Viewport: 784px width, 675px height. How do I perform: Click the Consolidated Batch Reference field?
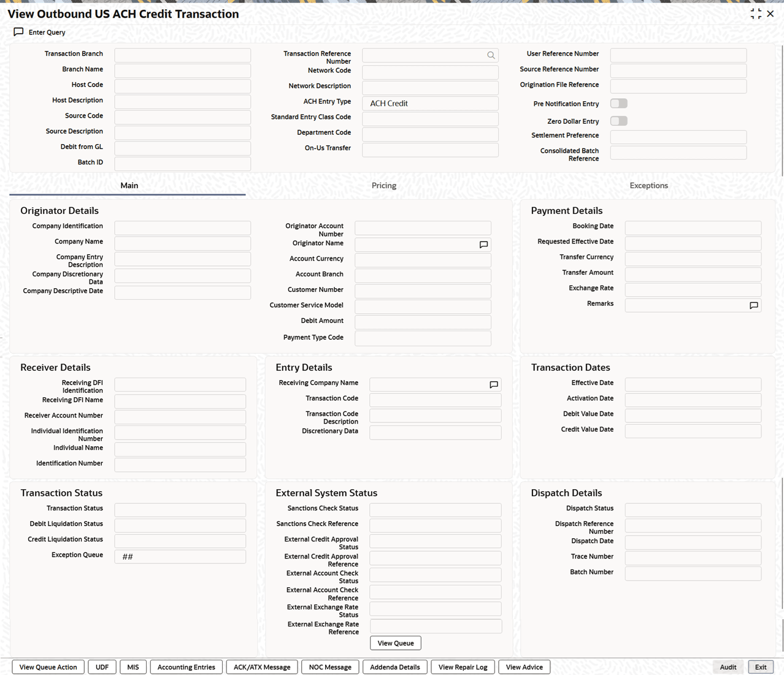tap(678, 153)
